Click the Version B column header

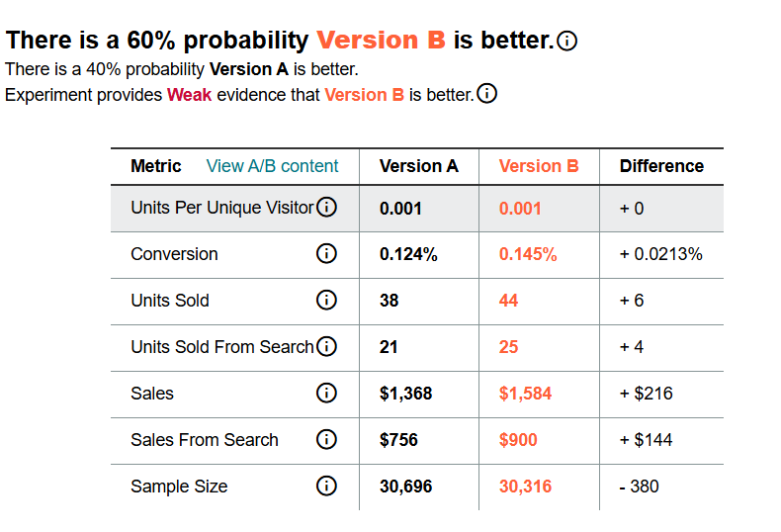(x=539, y=166)
